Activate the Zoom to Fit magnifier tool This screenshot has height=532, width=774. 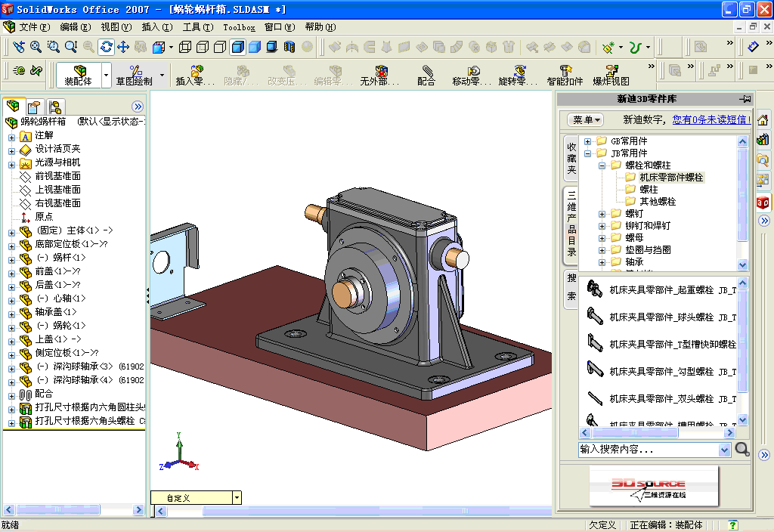click(35, 47)
